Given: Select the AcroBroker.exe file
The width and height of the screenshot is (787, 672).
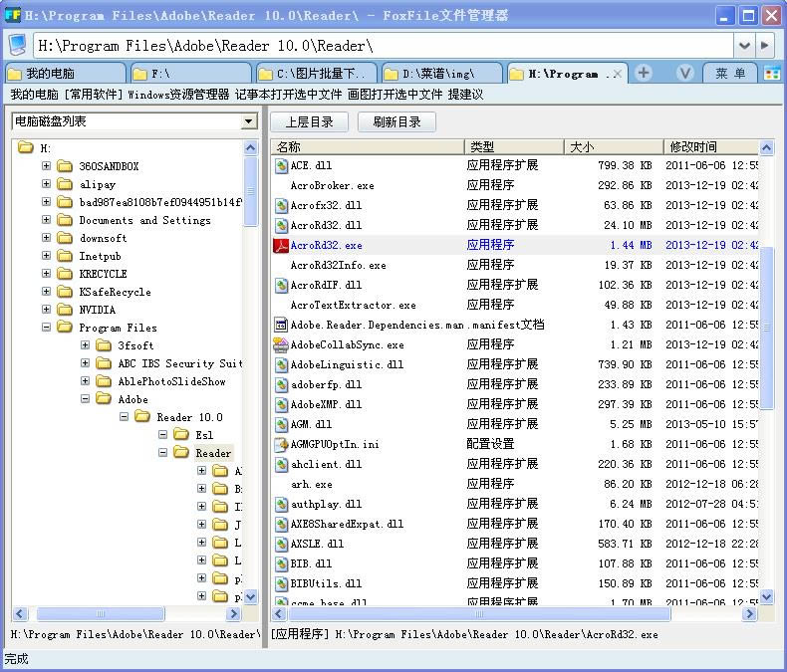Looking at the screenshot, I should tap(333, 185).
